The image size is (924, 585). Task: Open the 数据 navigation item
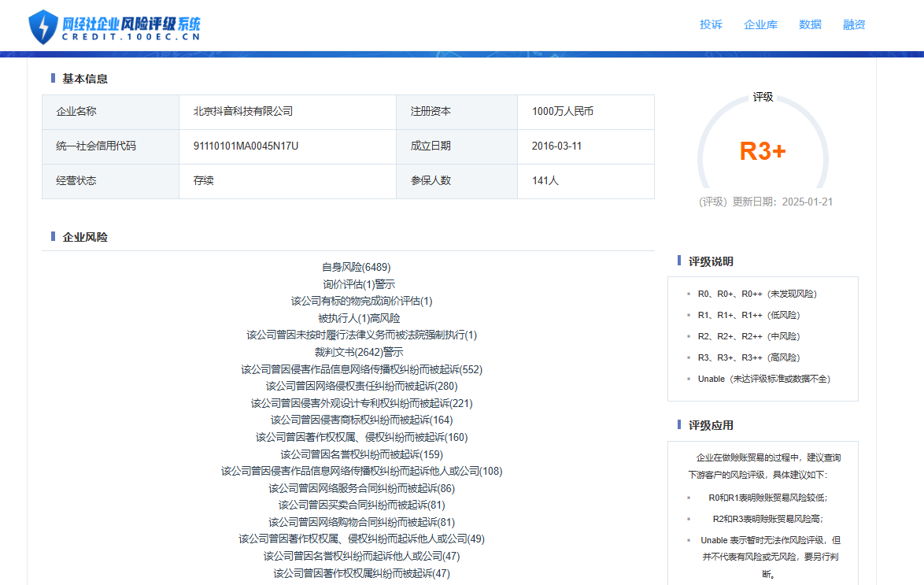[x=810, y=24]
